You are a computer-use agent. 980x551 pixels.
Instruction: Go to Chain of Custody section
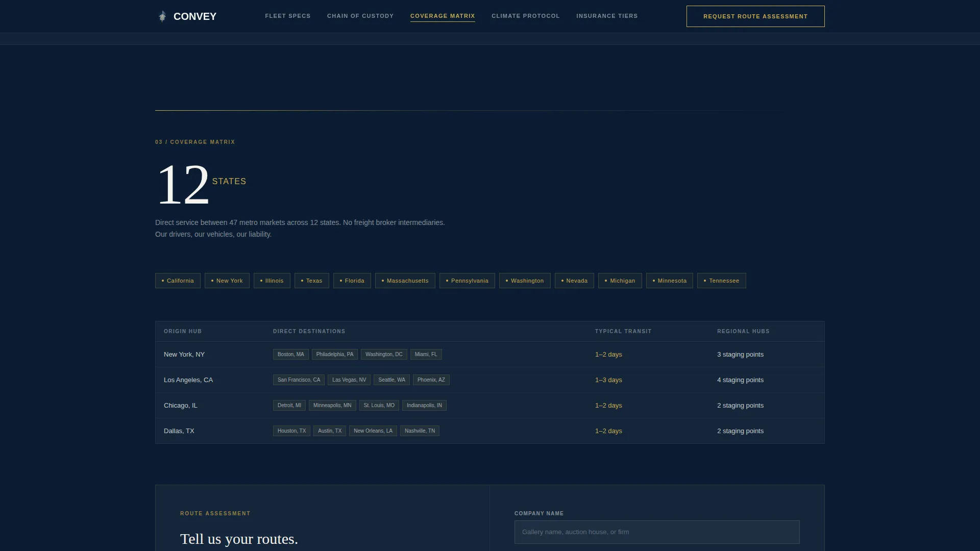pos(360,16)
